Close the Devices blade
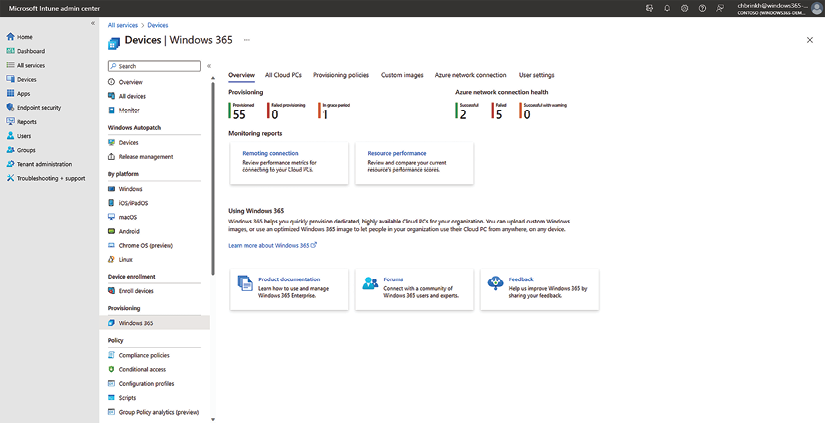Screen dimensions: 825x423 click(809, 40)
